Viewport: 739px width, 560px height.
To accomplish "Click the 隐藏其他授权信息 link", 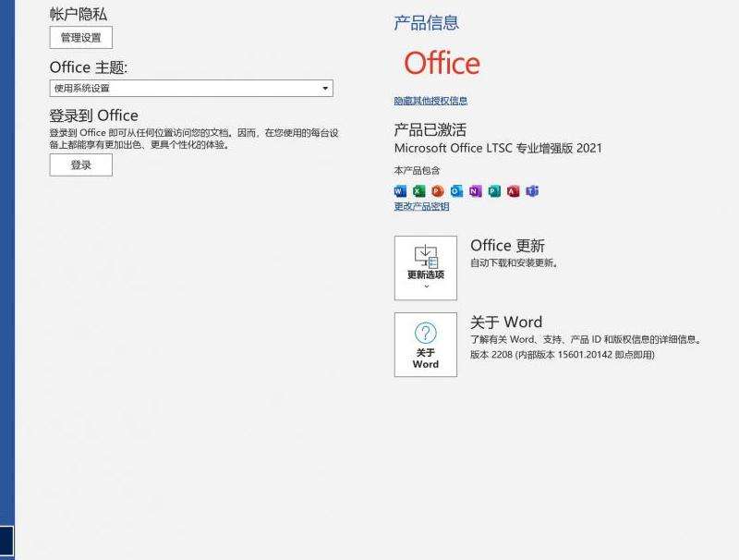I will (430, 101).
